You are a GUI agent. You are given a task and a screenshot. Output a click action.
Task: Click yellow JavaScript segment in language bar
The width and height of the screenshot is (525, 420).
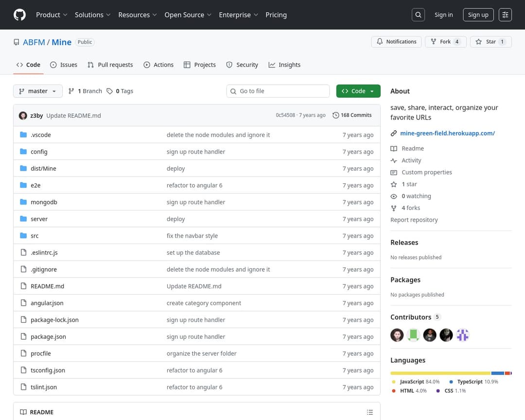[x=440, y=373]
